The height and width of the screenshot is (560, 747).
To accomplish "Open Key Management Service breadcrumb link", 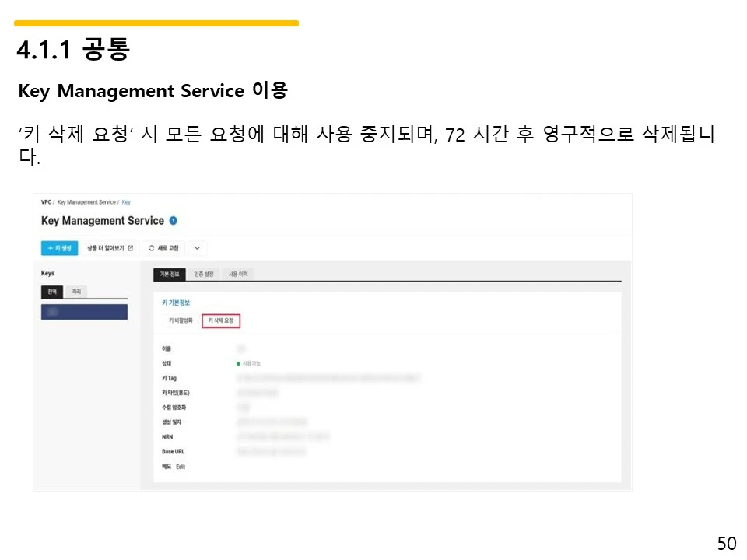I will click(86, 201).
